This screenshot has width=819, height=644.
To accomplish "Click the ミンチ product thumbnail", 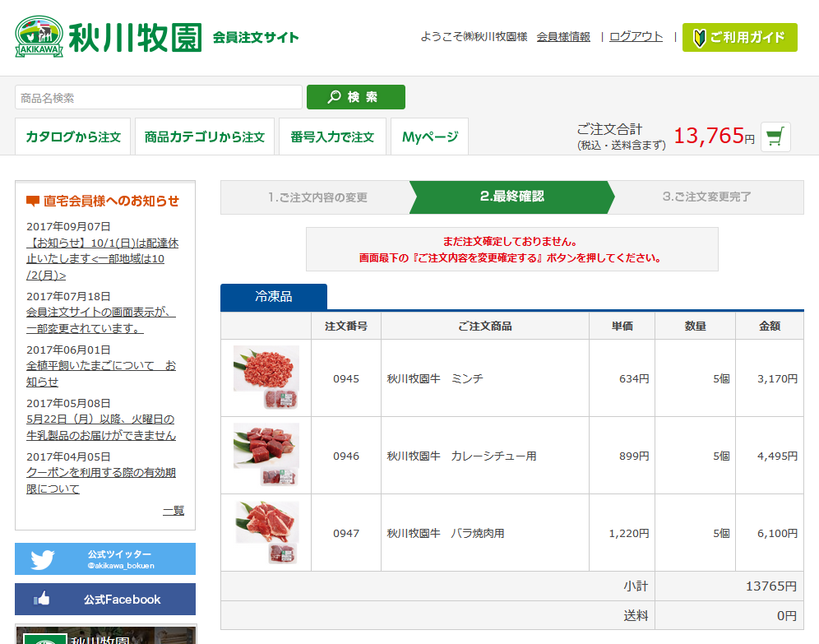I will [x=266, y=377].
